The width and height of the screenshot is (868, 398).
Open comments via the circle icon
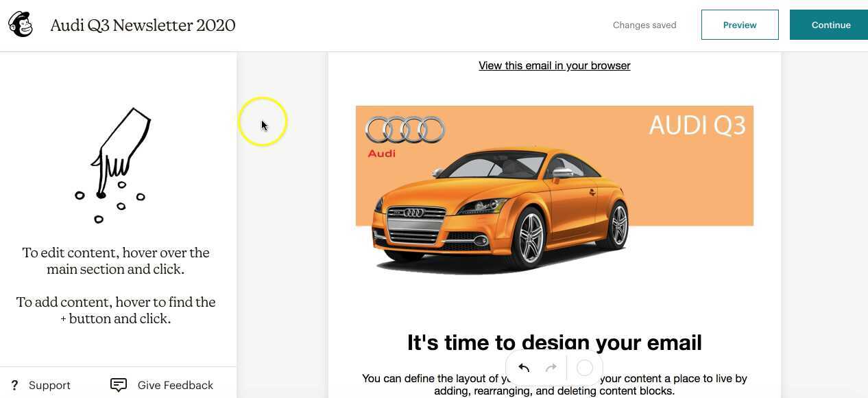(x=585, y=368)
